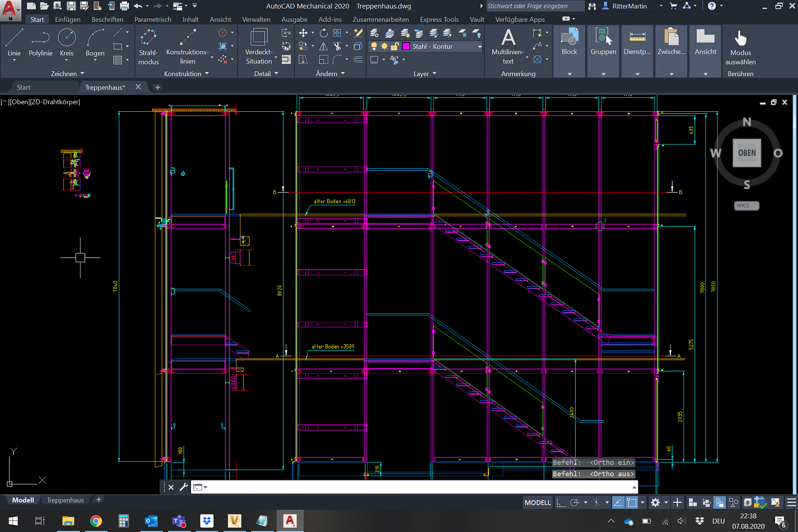Expand the Layer panel

point(425,73)
